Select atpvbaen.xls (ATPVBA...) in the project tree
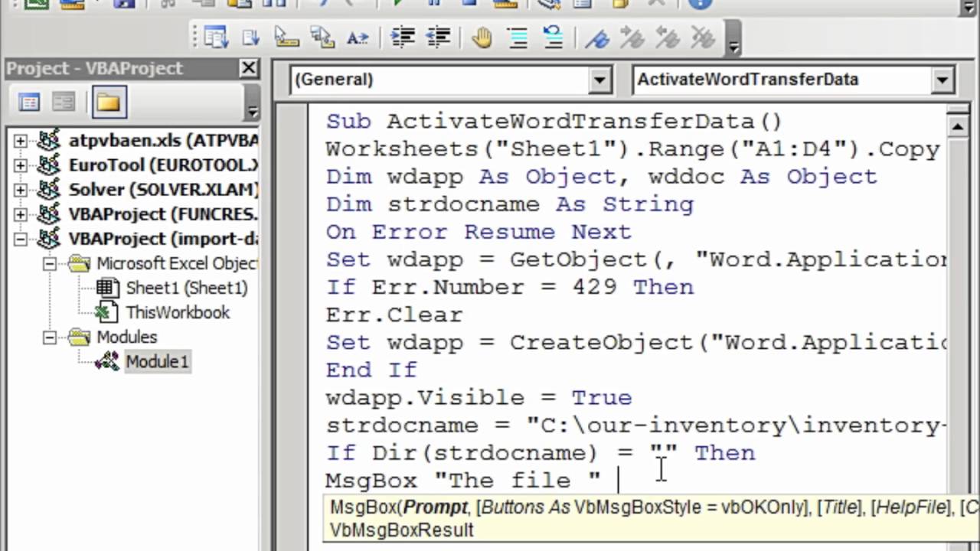Viewport: 980px width, 551px height. 163,141
